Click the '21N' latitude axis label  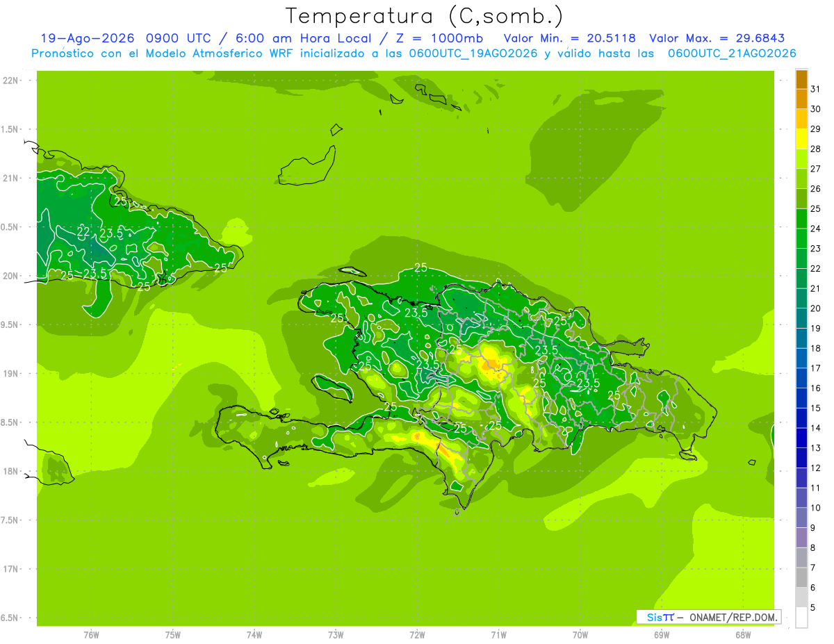pos(11,179)
